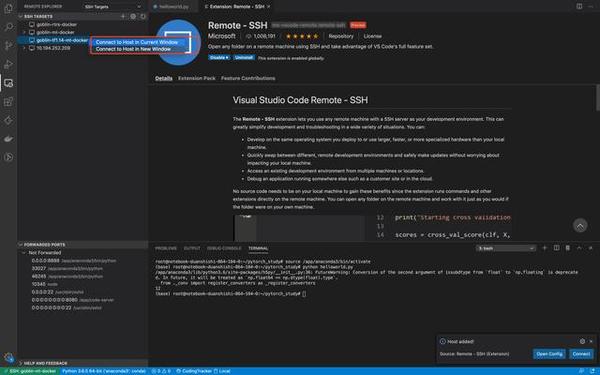Open the Run and Debug view
600x375 pixels.
(x=8, y=64)
